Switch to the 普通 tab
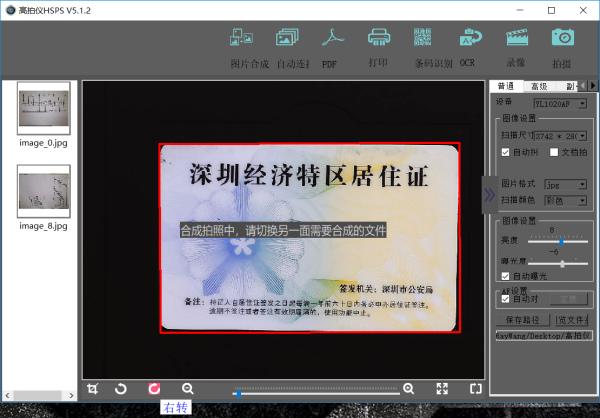Screen dimensions: 600x418 tap(506, 86)
